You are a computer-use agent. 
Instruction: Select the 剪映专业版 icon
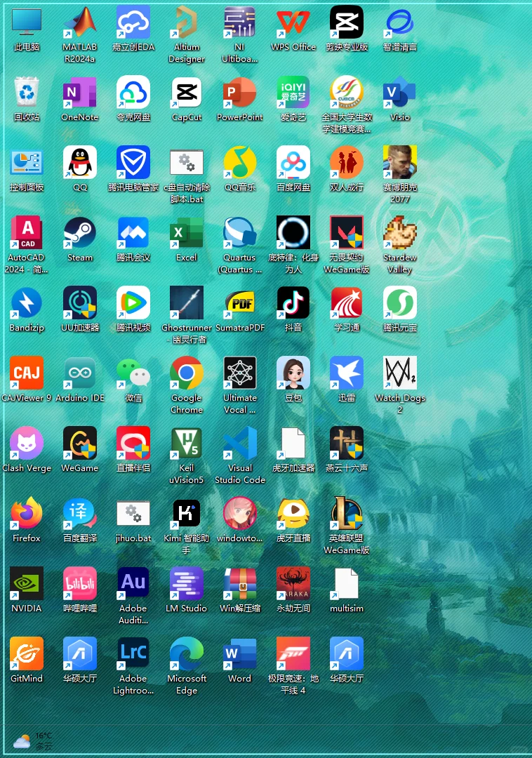pyautogui.click(x=347, y=22)
